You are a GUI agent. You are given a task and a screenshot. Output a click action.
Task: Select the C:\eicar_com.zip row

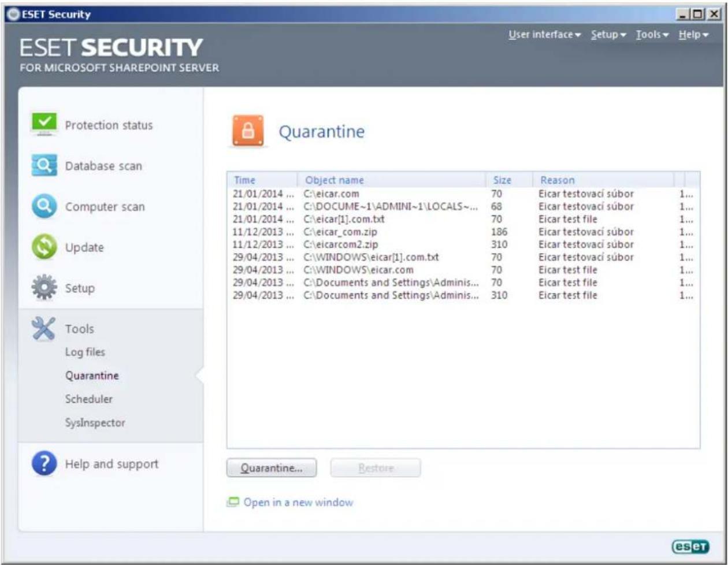pos(463,232)
